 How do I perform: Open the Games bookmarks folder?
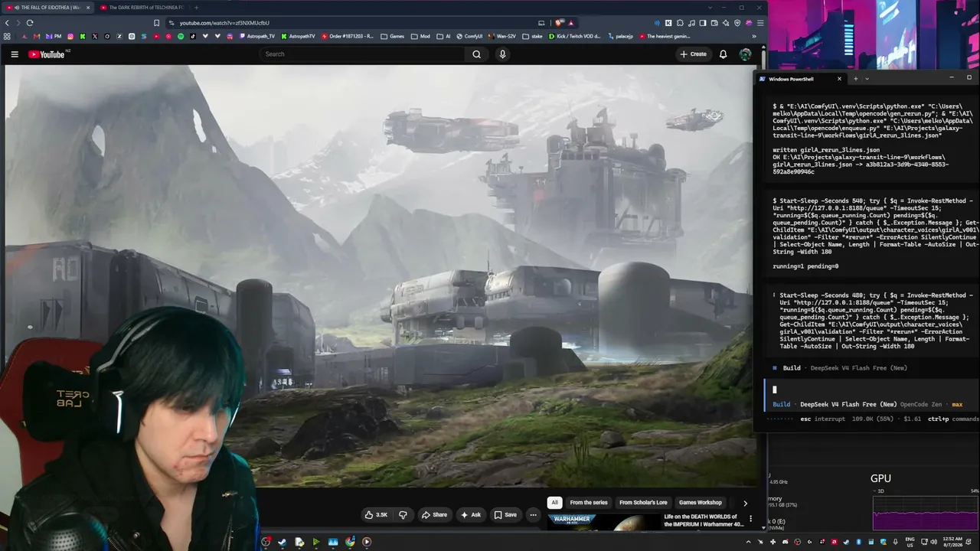(x=393, y=36)
